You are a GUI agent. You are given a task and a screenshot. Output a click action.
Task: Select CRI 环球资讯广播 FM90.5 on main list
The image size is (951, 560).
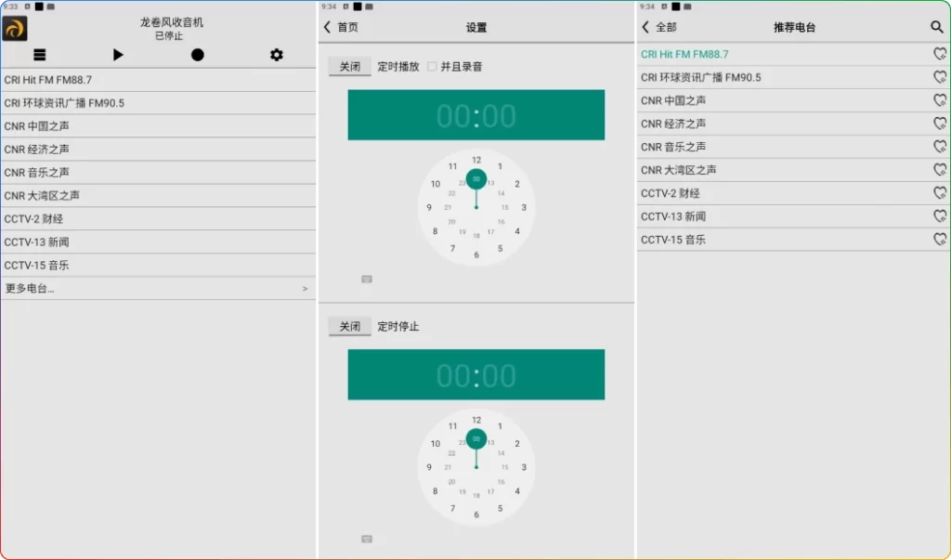[x=158, y=102]
